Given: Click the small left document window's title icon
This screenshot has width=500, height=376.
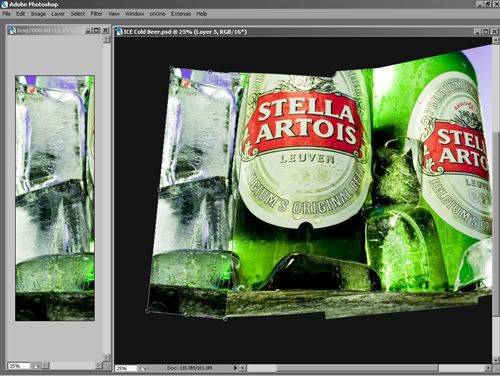Looking at the screenshot, I should point(12,30).
